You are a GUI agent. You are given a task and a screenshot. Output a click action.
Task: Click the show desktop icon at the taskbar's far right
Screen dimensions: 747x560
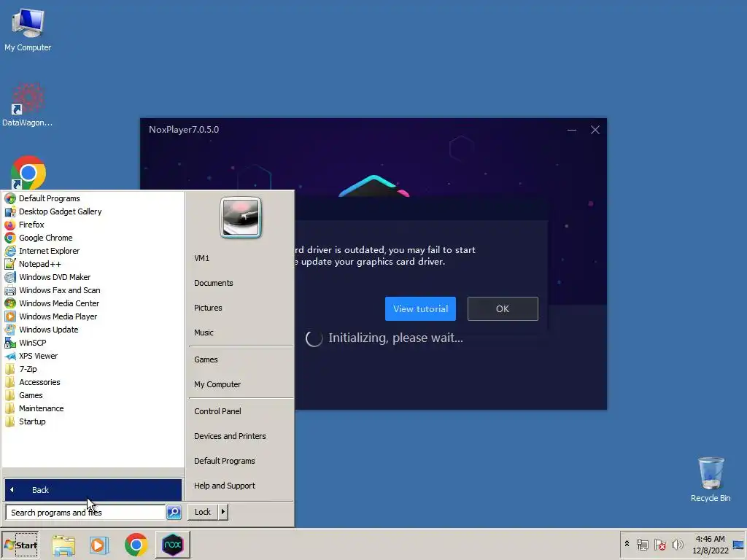(x=738, y=544)
